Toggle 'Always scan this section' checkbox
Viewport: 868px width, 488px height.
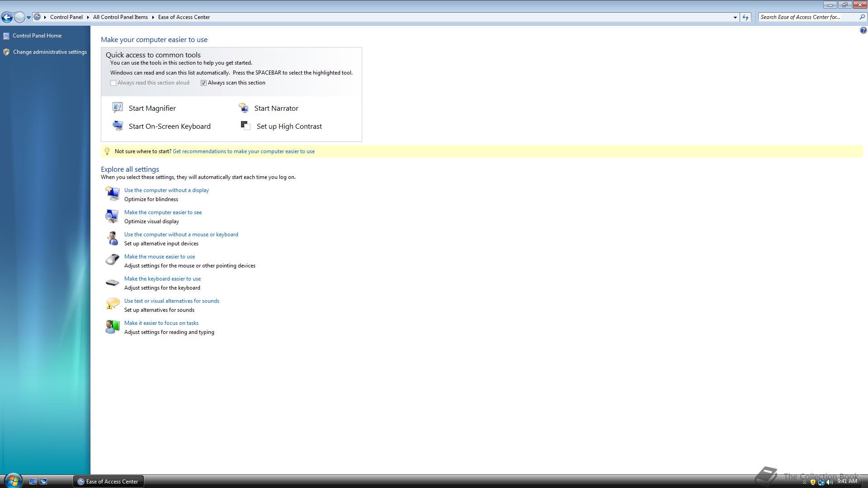tap(204, 83)
